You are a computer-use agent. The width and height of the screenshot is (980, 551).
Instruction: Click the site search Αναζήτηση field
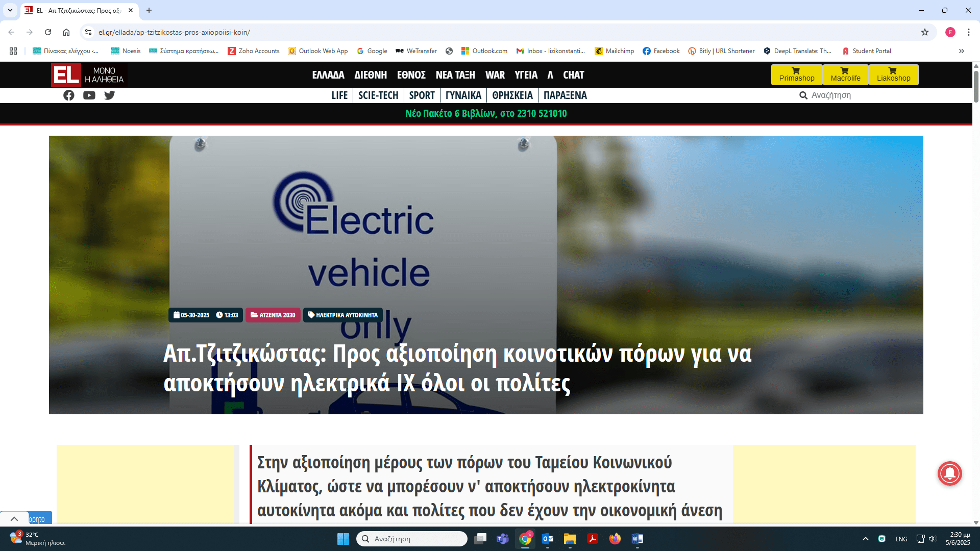pyautogui.click(x=831, y=95)
